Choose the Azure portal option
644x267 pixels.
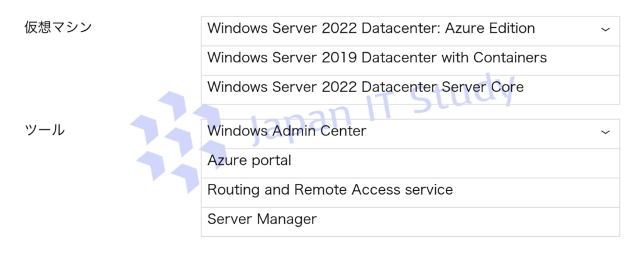pos(250,161)
